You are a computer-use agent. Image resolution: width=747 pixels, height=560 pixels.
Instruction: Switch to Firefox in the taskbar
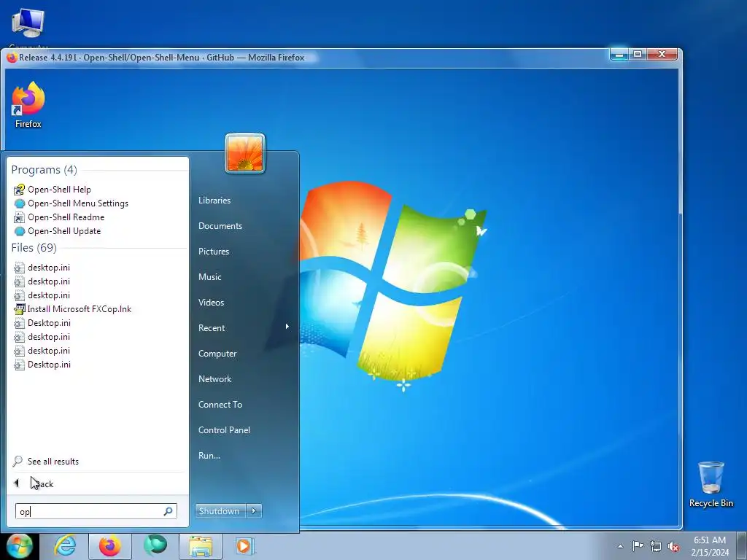point(109,545)
